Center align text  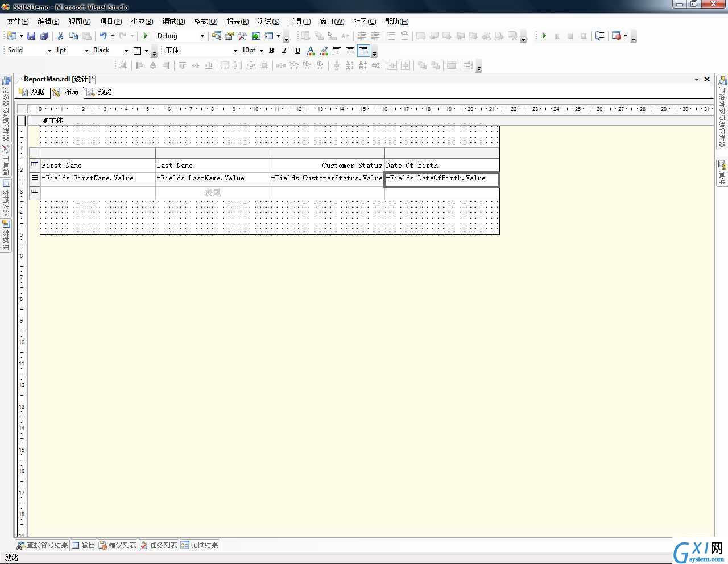pos(350,51)
